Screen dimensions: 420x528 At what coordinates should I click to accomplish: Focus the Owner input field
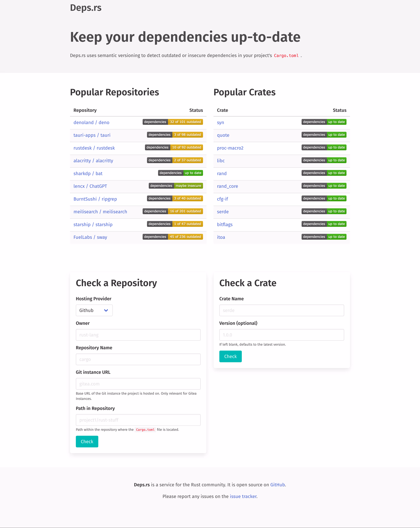[138, 335]
